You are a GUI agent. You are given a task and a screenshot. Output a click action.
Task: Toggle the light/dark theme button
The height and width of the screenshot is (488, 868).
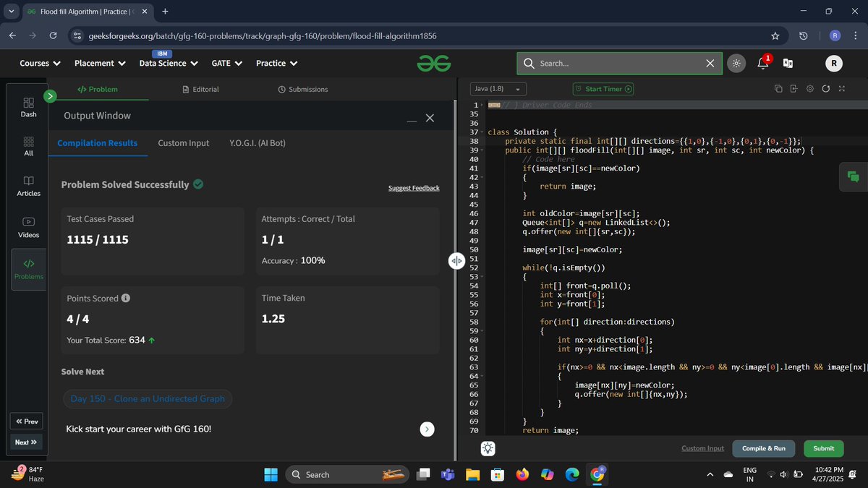click(x=736, y=63)
